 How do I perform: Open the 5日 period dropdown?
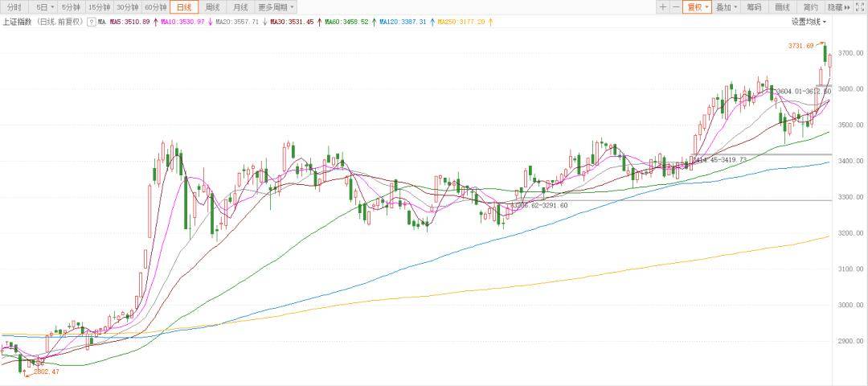44,7
